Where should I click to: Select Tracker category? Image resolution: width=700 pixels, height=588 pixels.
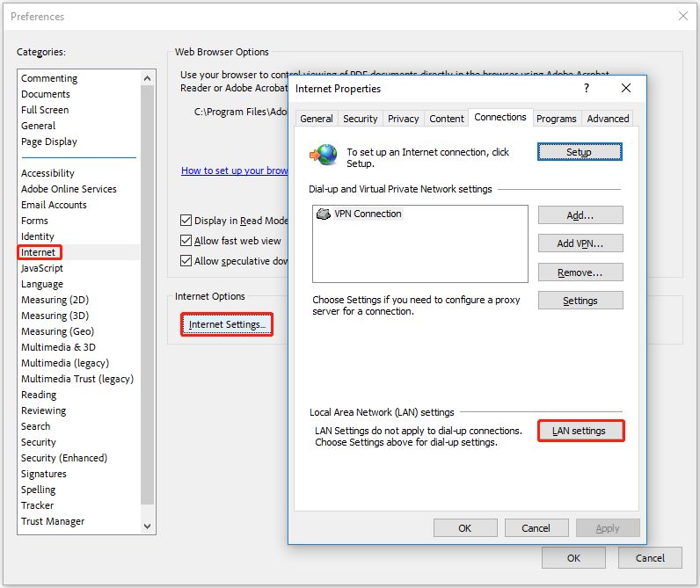pos(38,505)
